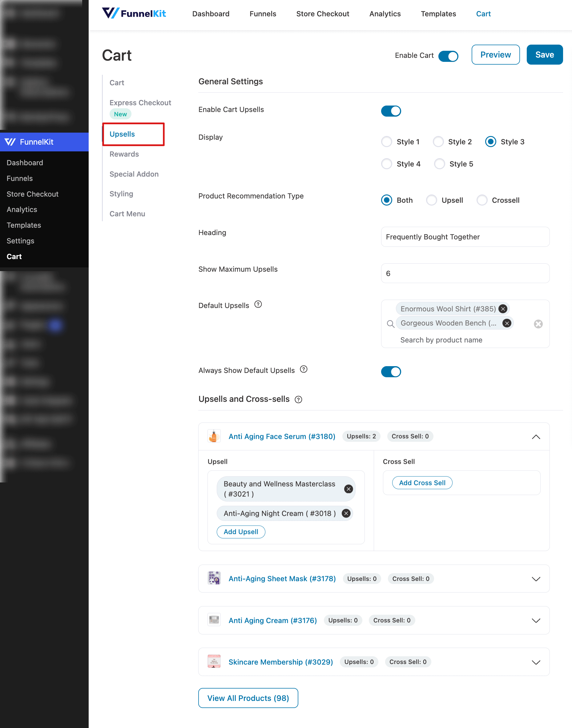Remove Gorgeous Wooden Bench default upsell
Viewport: 572px width, 728px height.
tap(507, 323)
